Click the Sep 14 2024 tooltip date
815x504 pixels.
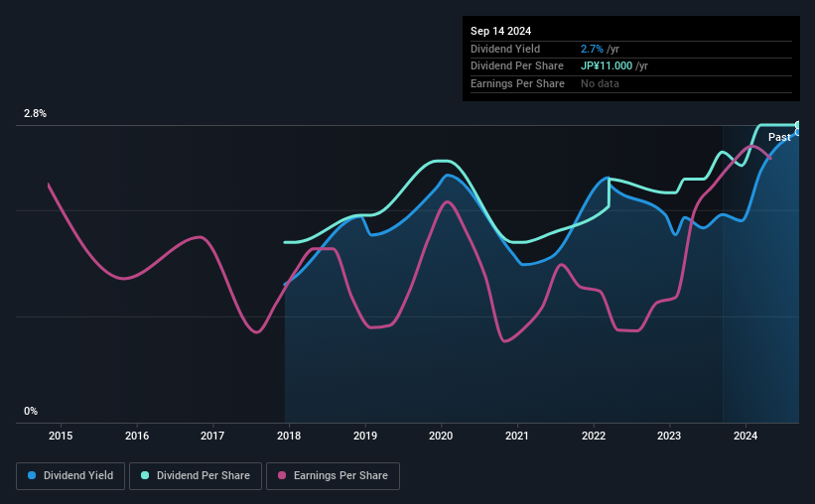[x=500, y=31]
